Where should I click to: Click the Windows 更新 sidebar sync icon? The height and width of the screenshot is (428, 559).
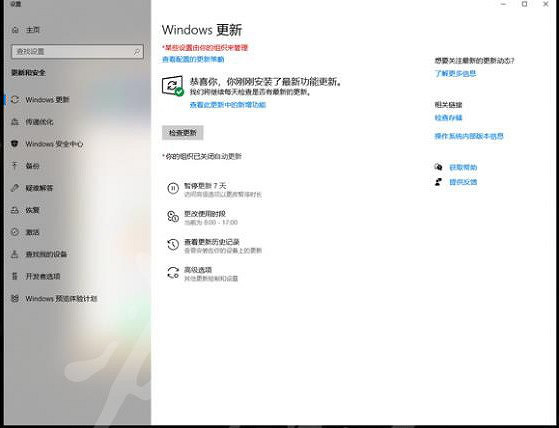tap(15, 99)
